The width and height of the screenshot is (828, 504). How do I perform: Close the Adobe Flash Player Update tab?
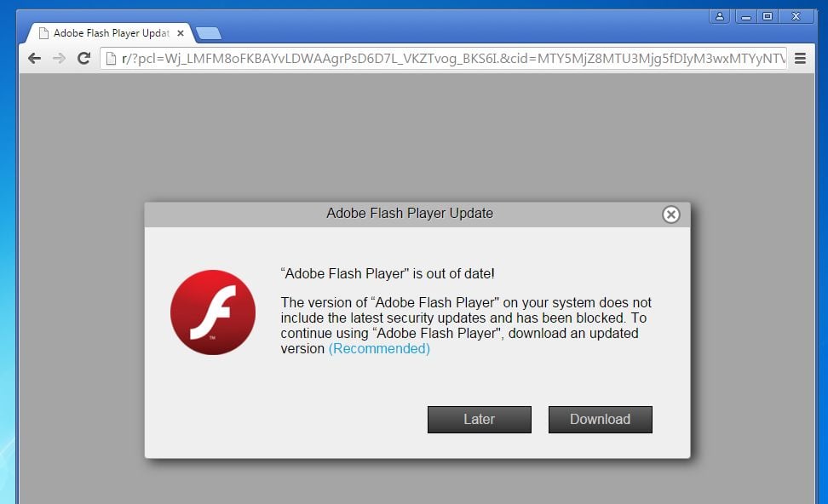tap(180, 33)
